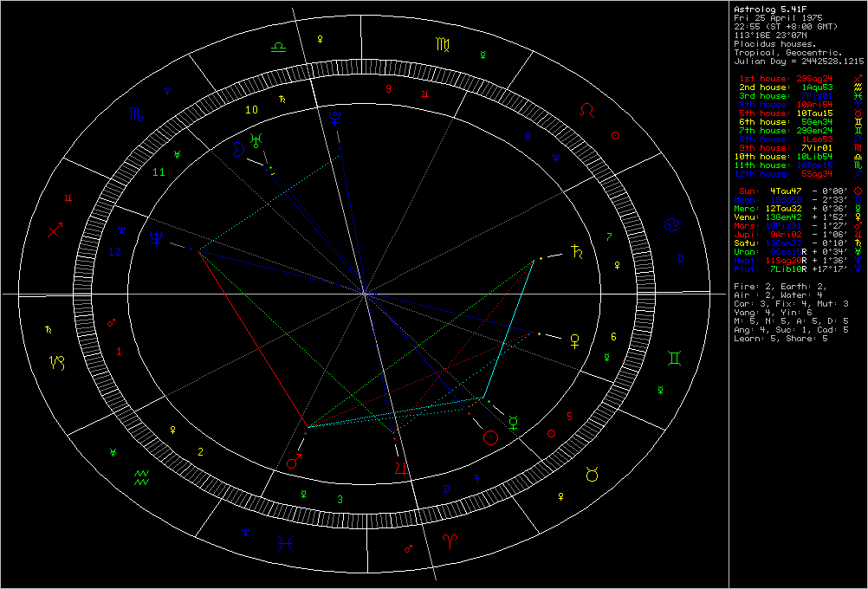Click the red Aries glyph at chart bottom

pyautogui.click(x=450, y=540)
